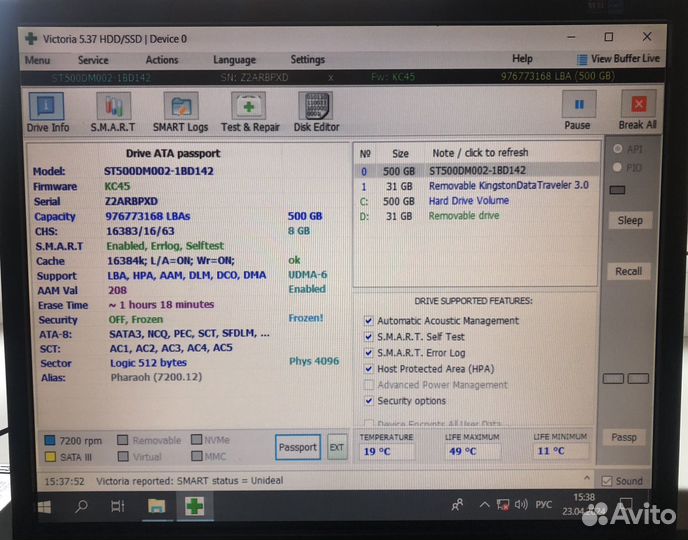Click the View Buffer Live icon
The image size is (688, 540).
tap(582, 59)
